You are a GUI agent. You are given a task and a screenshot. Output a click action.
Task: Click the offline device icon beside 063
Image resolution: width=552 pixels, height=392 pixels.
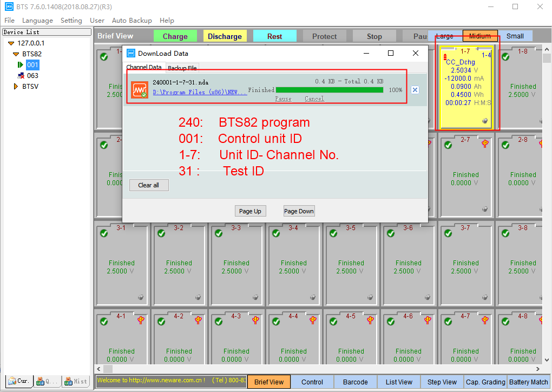[21, 76]
